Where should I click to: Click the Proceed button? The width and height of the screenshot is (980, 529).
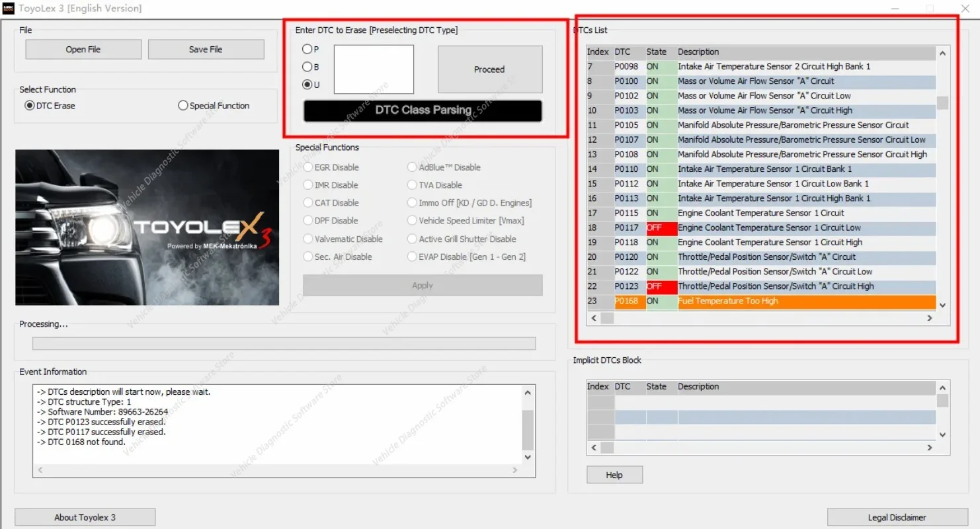pos(490,69)
